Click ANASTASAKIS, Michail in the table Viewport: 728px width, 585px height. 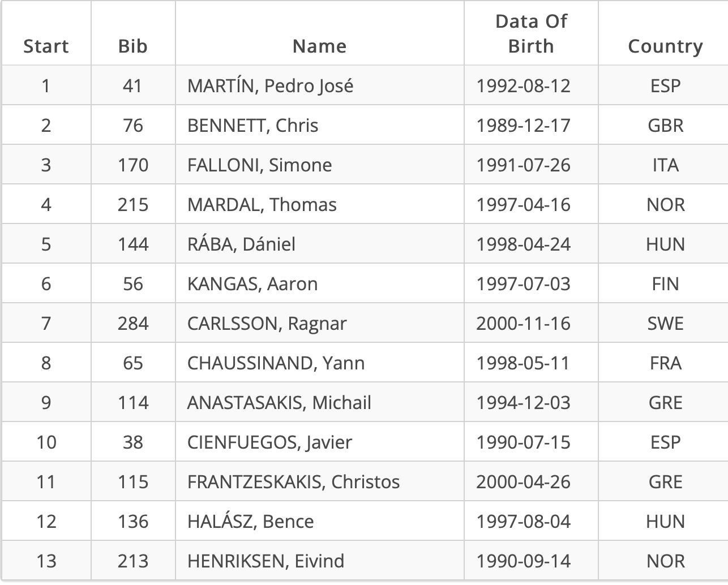(279, 402)
